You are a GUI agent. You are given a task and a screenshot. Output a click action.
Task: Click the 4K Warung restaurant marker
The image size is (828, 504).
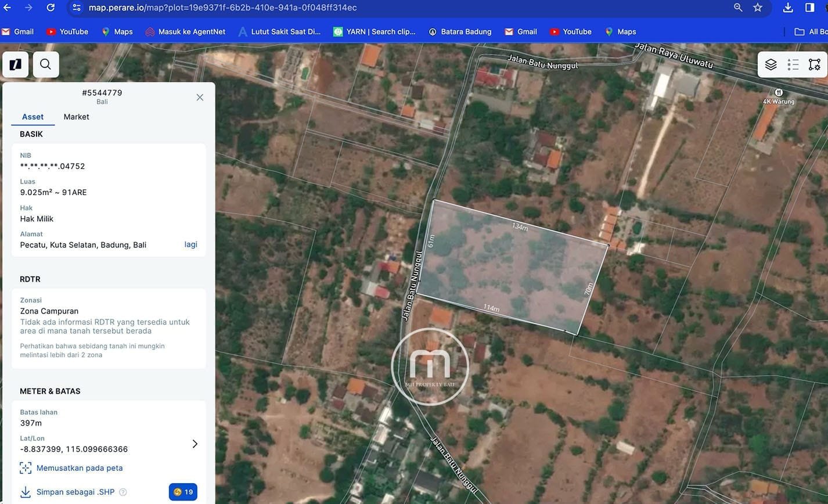[x=779, y=93]
